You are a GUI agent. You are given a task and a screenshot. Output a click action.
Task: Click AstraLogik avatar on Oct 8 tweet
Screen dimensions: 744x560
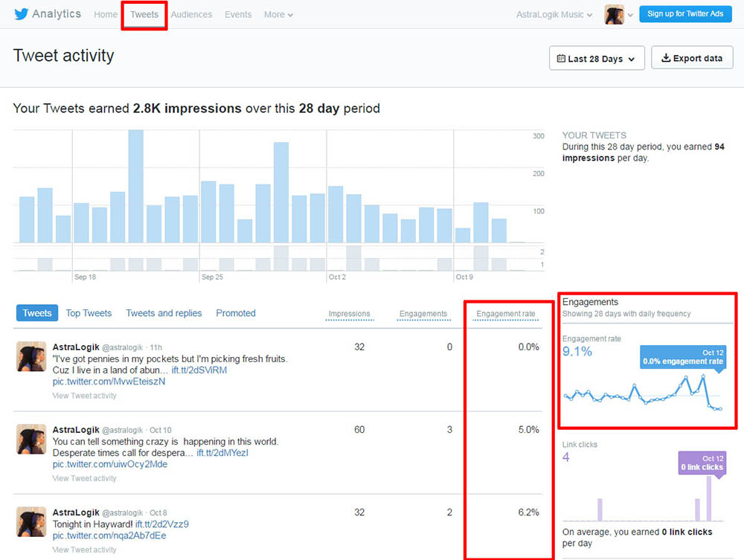click(31, 521)
